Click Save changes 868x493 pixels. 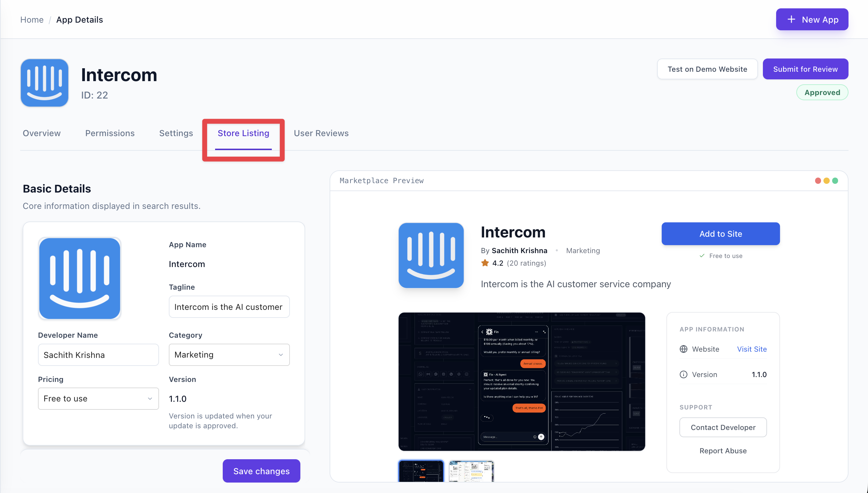[x=261, y=471]
